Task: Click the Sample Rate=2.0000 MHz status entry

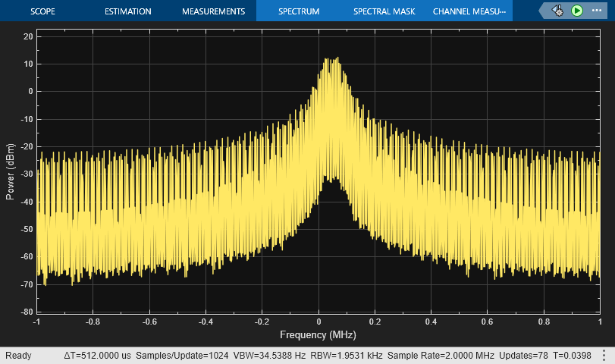Action: pyautogui.click(x=441, y=356)
